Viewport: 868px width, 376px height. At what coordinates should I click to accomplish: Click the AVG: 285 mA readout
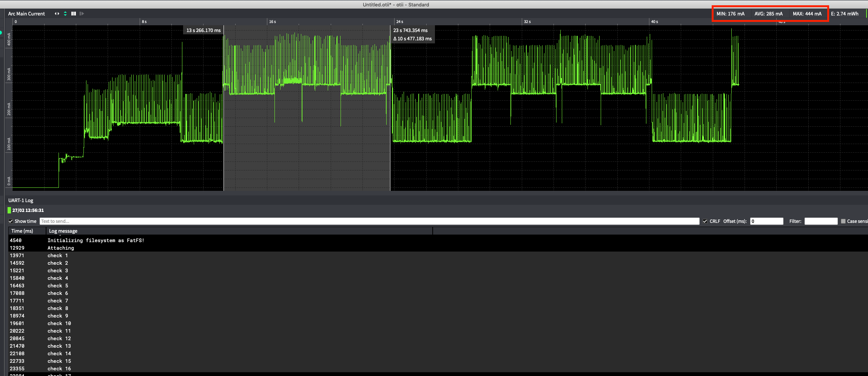[x=768, y=14]
